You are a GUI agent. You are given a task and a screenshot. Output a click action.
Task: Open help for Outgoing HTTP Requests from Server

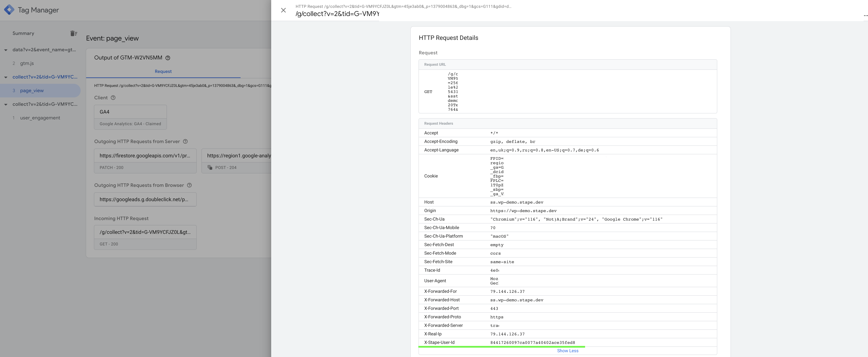point(185,141)
